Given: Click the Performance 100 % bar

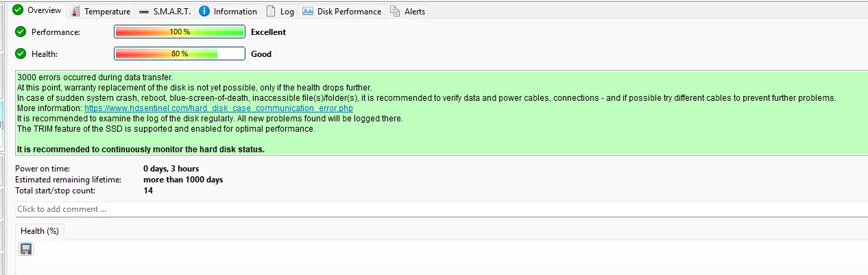Looking at the screenshot, I should [179, 32].
